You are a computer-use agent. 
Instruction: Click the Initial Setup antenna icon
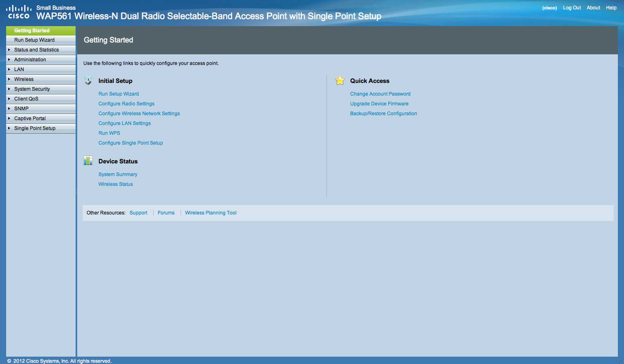tap(88, 80)
